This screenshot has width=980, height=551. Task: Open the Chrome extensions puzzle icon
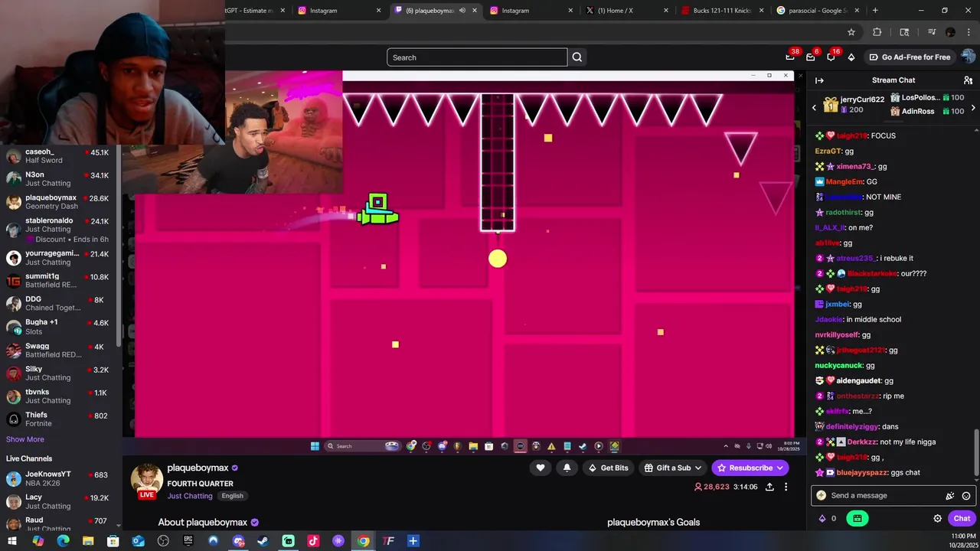[x=877, y=32]
